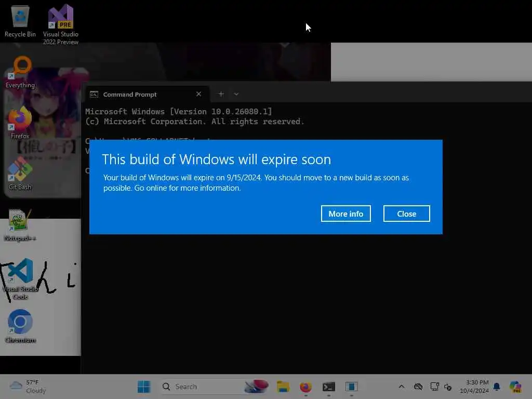Click the Windows version text in terminal
Viewport: 532px width, 399px height.
(x=179, y=112)
